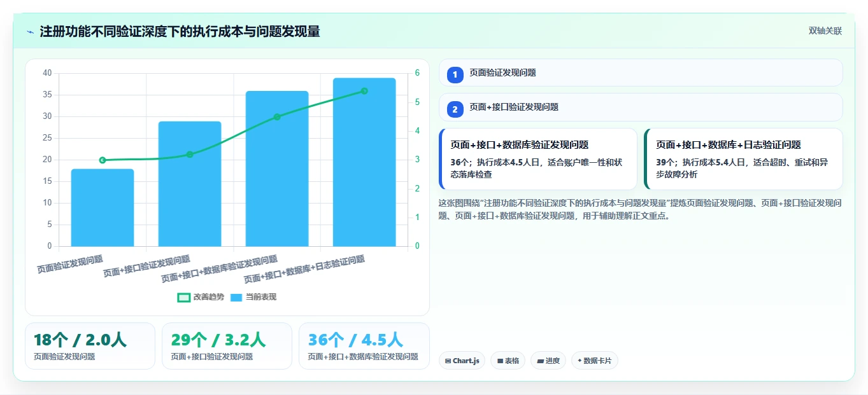Click the left axis value 40

click(x=47, y=73)
